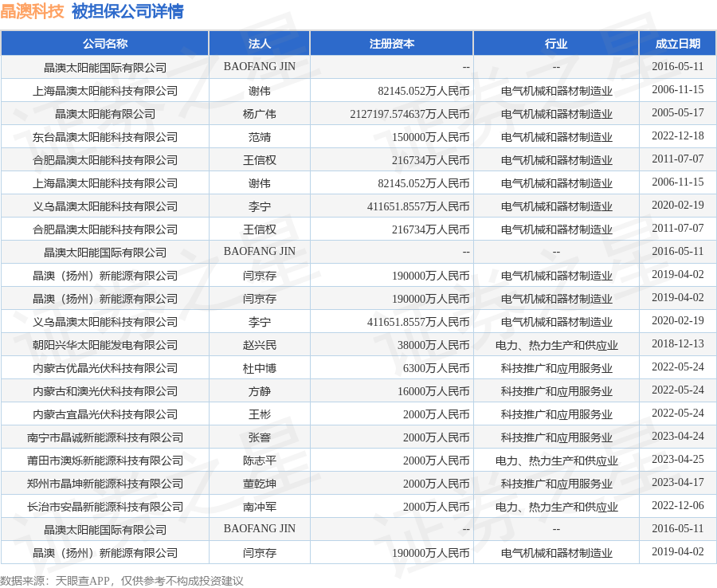Click capital 2127197.574637万人民币
The image size is (717, 588).
409,113
